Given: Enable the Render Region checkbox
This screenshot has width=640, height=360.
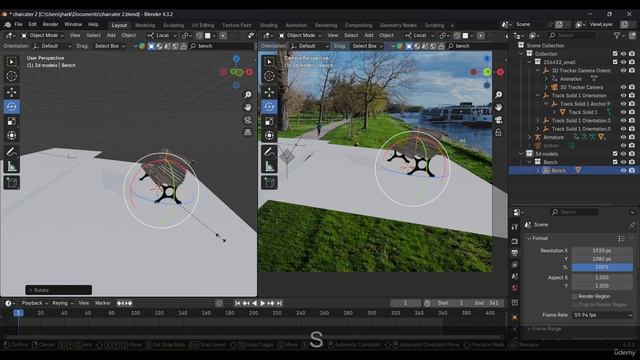Looking at the screenshot, I should click(575, 296).
